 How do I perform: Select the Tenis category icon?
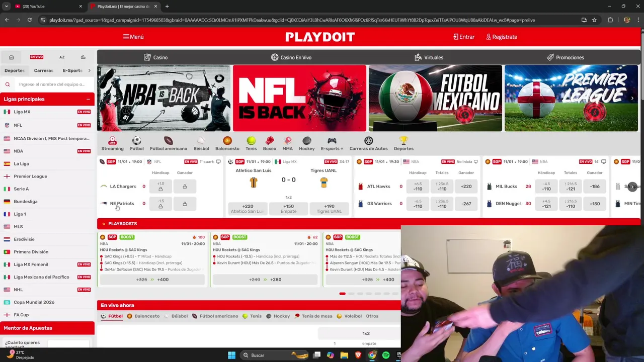pyautogui.click(x=251, y=143)
